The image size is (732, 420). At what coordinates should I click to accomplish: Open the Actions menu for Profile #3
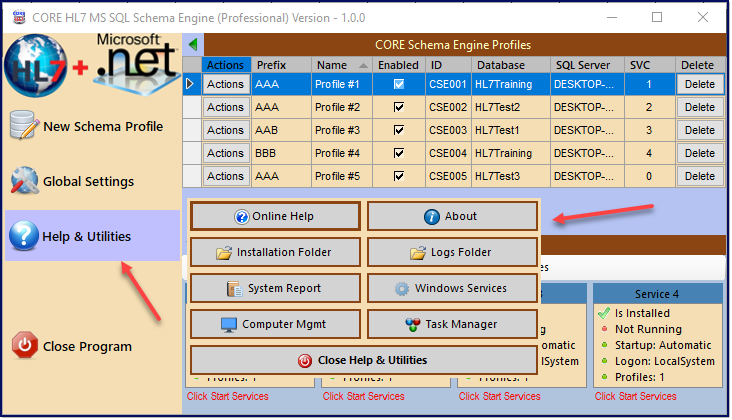pos(226,130)
